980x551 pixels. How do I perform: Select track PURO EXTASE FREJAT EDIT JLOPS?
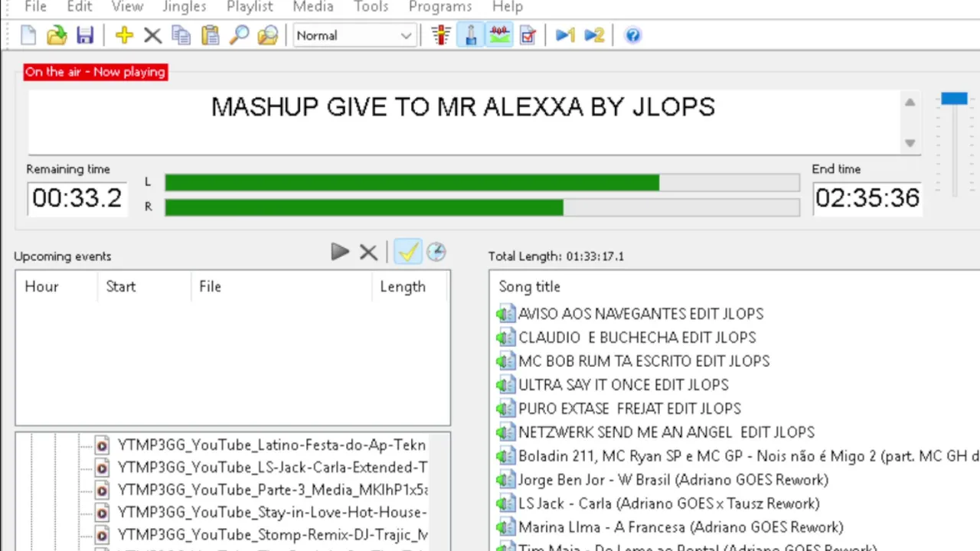pos(629,409)
